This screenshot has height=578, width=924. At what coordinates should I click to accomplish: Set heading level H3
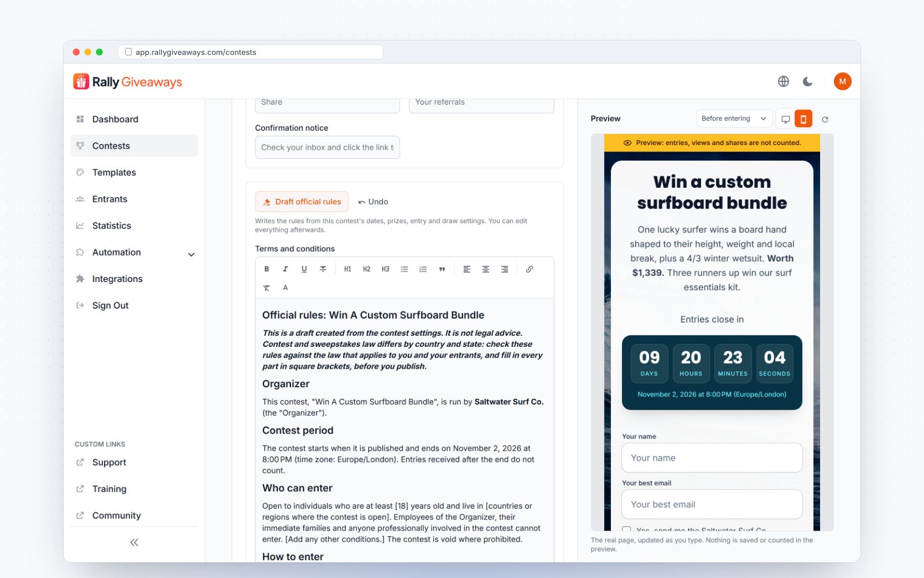(386, 269)
